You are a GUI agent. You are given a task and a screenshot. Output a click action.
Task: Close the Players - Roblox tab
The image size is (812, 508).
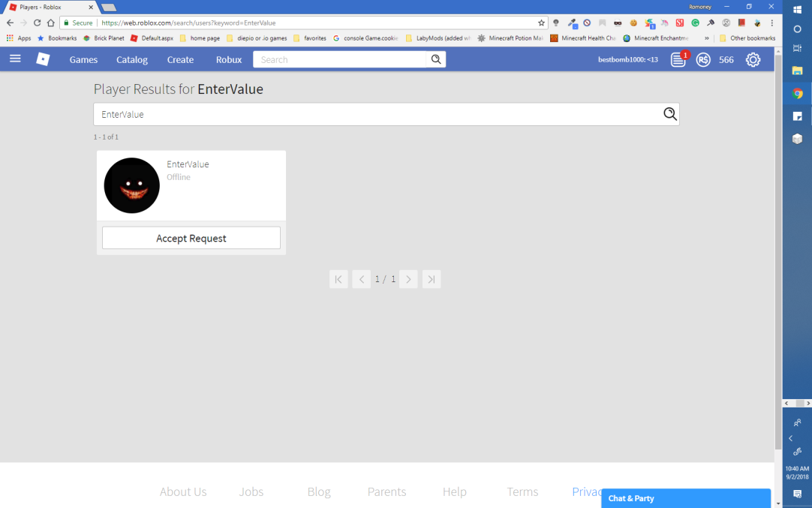pos(91,8)
